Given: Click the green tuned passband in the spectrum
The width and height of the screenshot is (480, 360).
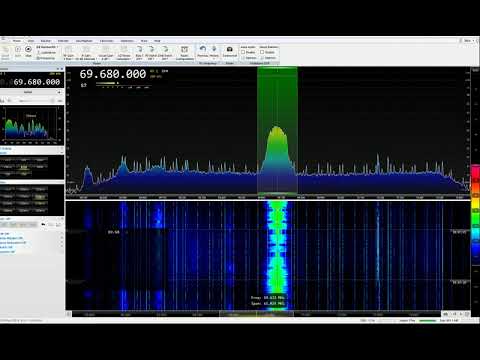Looking at the screenshot, I should pos(277,130).
